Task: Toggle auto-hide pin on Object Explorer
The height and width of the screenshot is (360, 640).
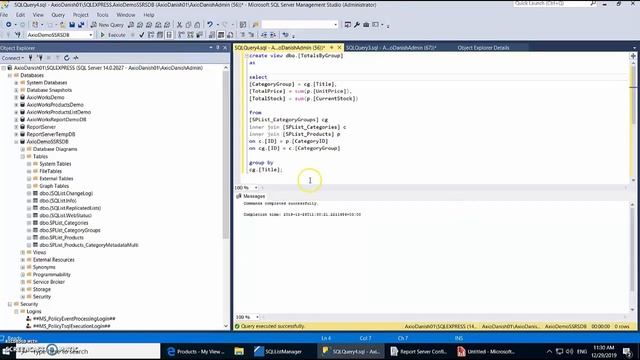Action: [x=218, y=48]
